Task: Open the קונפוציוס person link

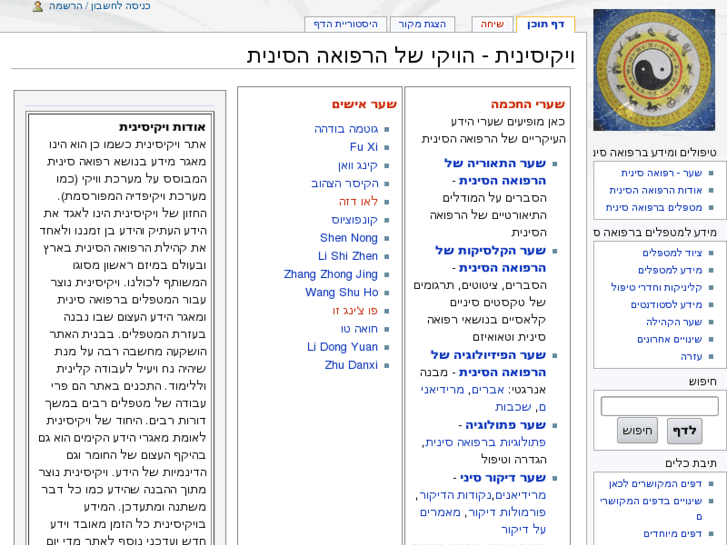Action: pyautogui.click(x=354, y=219)
